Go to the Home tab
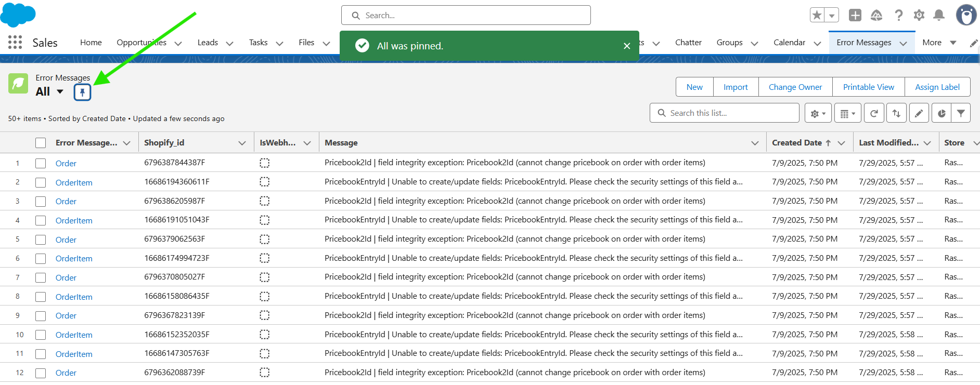The height and width of the screenshot is (385, 980). (x=91, y=43)
